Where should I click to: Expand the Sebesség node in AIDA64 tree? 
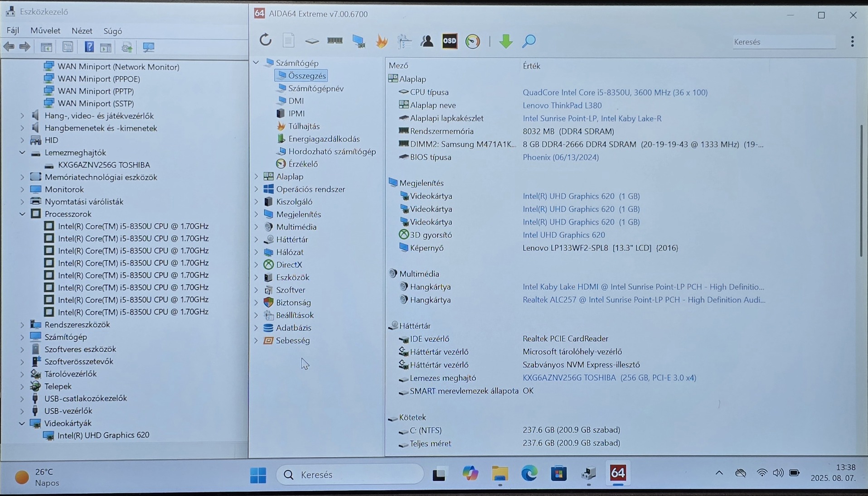257,340
